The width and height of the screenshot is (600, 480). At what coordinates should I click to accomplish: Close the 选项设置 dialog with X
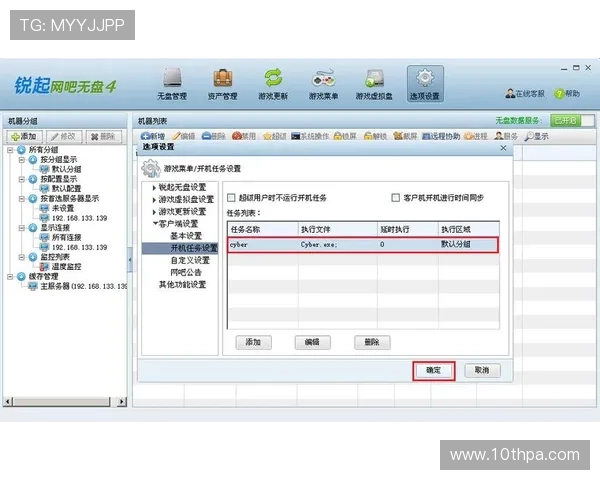coord(504,148)
